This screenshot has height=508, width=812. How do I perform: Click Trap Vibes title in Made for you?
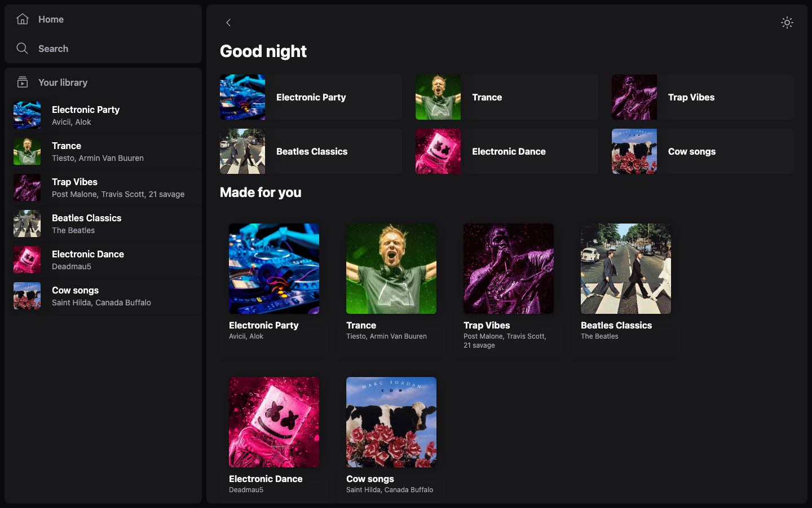click(x=487, y=325)
